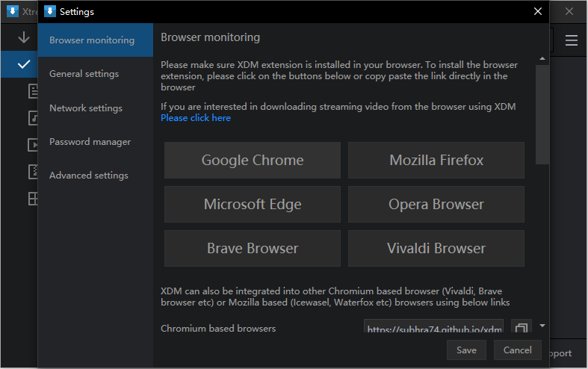The height and width of the screenshot is (369, 588).
Task: Click the settings panel vertical scrollbar
Action: click(x=542, y=112)
